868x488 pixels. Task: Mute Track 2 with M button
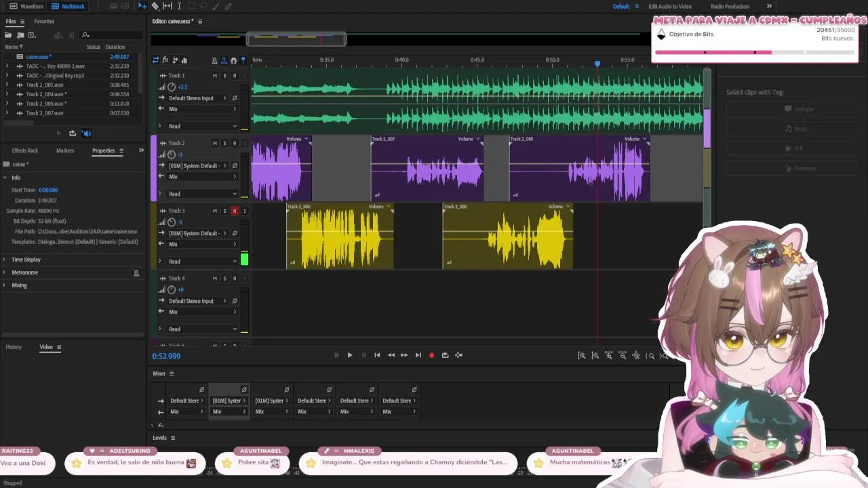click(215, 144)
